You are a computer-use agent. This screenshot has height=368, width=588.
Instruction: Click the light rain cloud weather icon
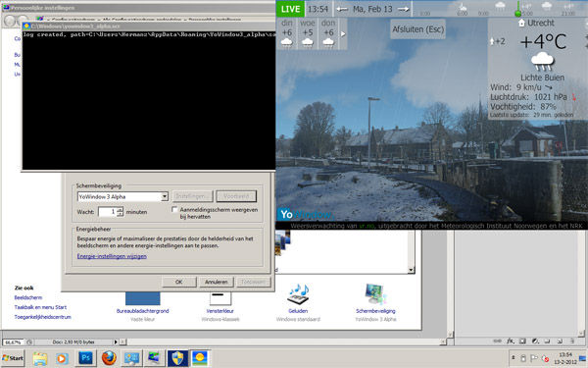click(x=542, y=62)
